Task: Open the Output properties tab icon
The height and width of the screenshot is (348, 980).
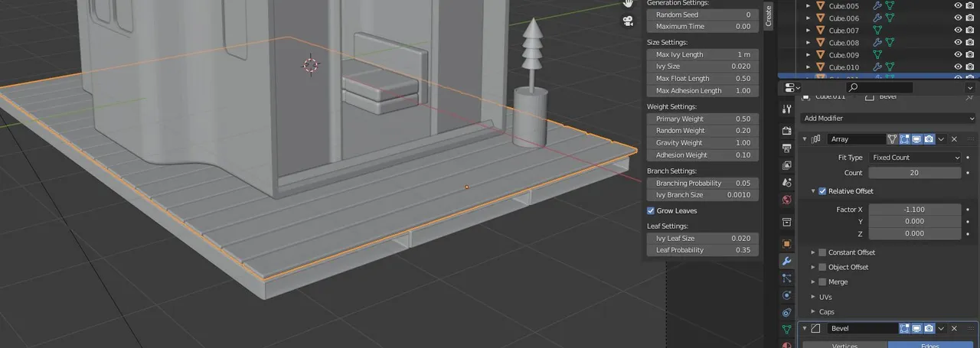Action: point(786,148)
